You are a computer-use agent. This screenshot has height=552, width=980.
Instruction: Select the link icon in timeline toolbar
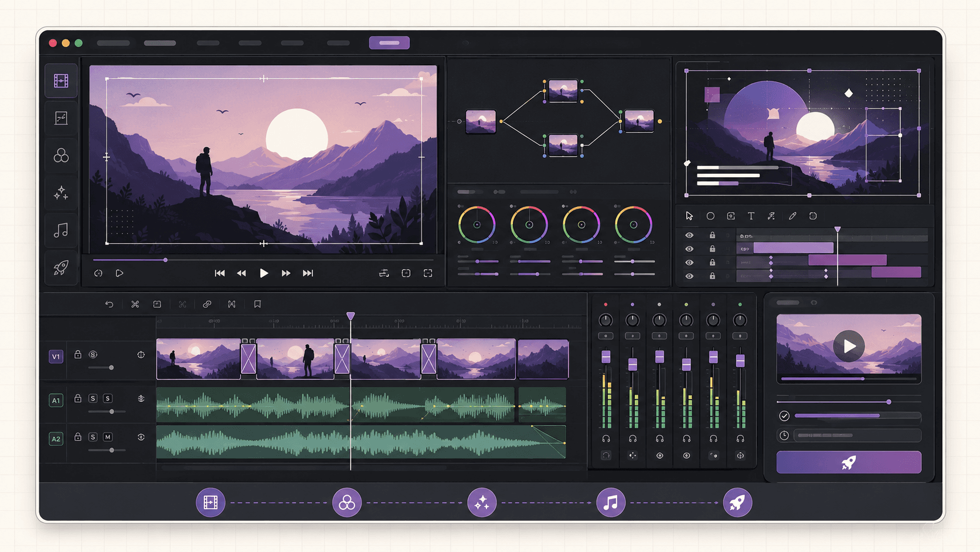click(207, 304)
